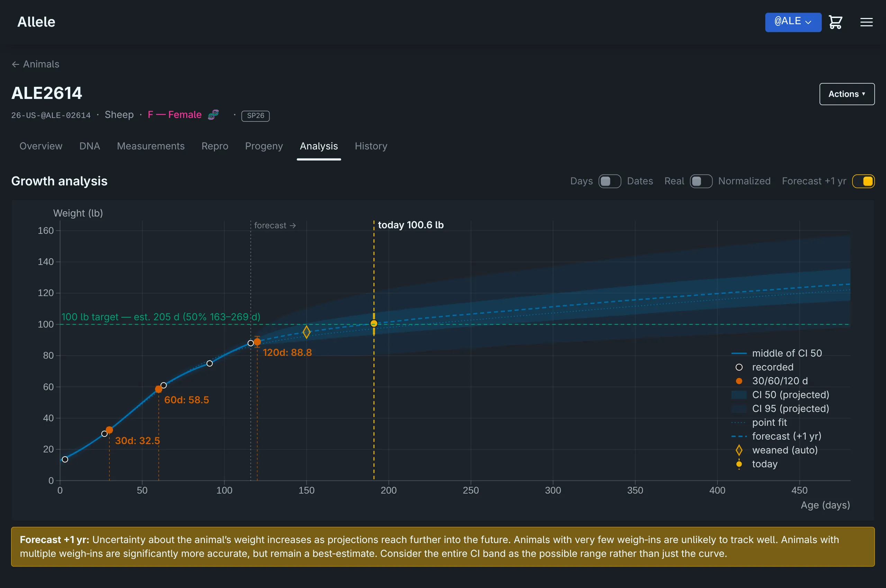Image resolution: width=886 pixels, height=588 pixels.
Task: Click the '30d: 32.5' label
Action: (x=137, y=441)
